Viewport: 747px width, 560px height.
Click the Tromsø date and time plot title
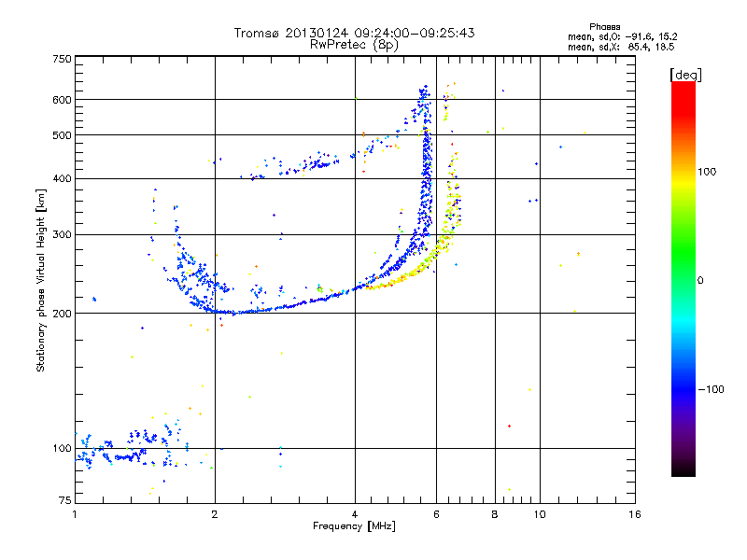pos(354,33)
